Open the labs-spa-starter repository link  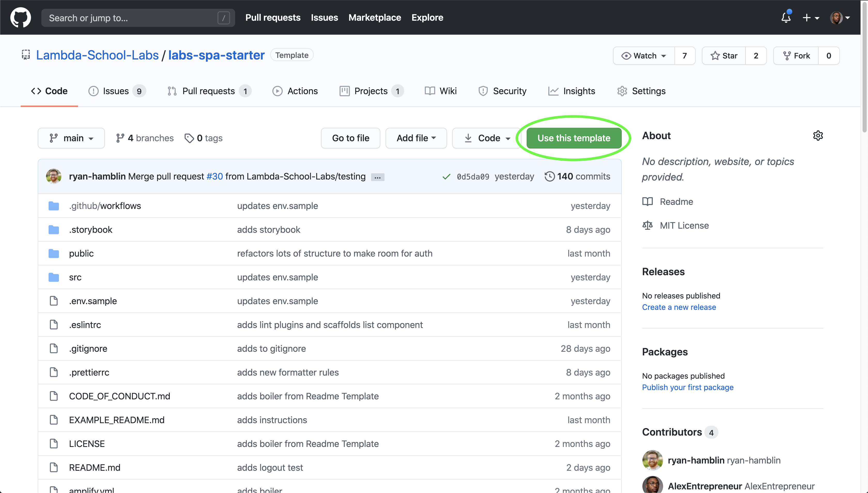[x=217, y=55]
